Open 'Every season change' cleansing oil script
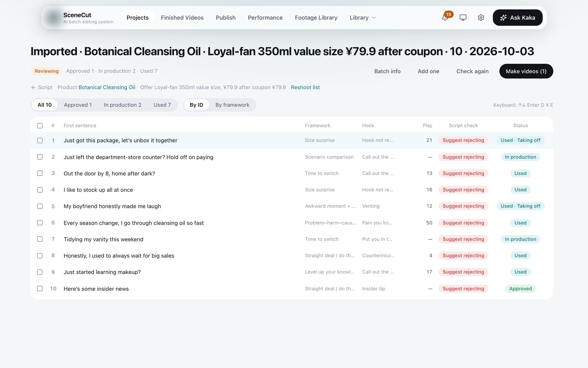This screenshot has height=368, width=588. tap(134, 223)
